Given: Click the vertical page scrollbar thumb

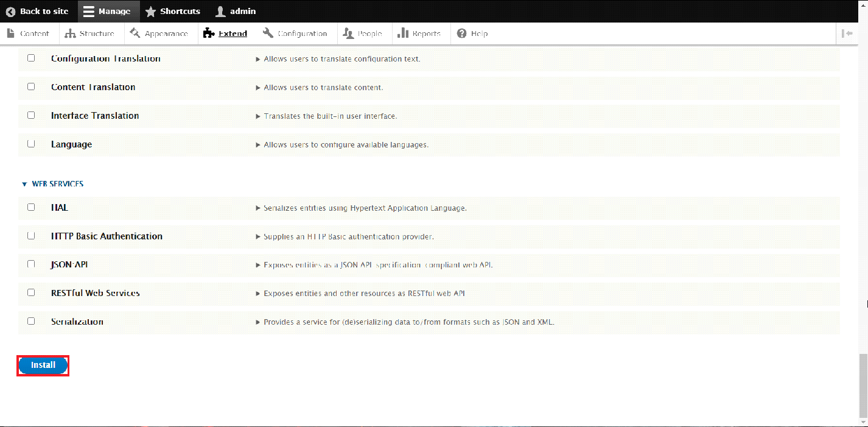Looking at the screenshot, I should [863, 384].
